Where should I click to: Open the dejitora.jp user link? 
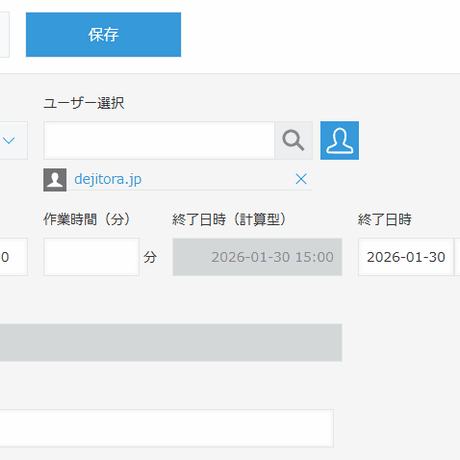(x=108, y=179)
